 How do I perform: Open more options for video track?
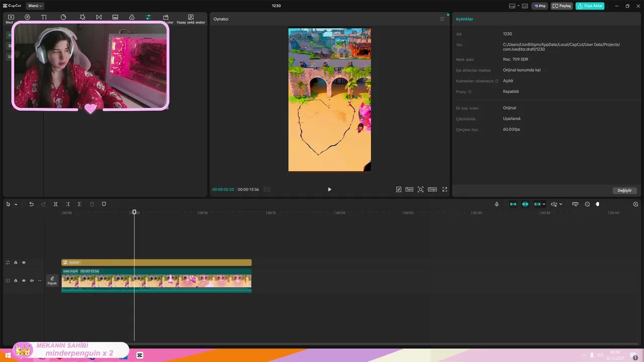click(x=40, y=281)
